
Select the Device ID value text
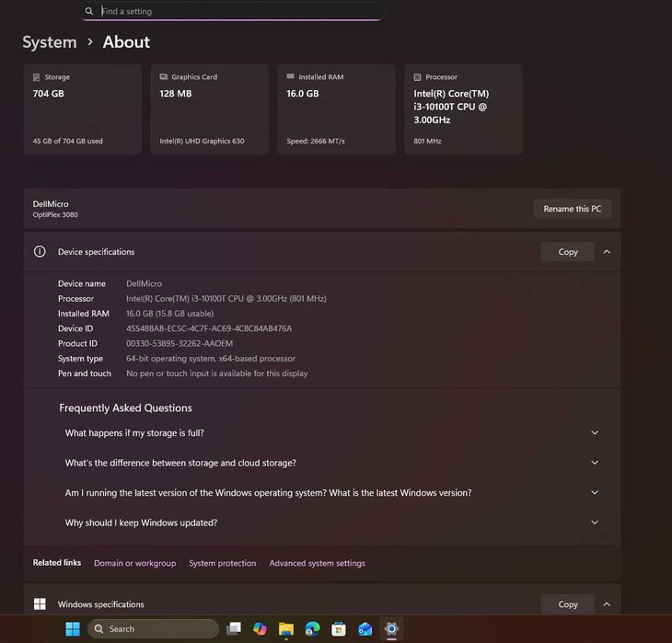click(x=209, y=328)
